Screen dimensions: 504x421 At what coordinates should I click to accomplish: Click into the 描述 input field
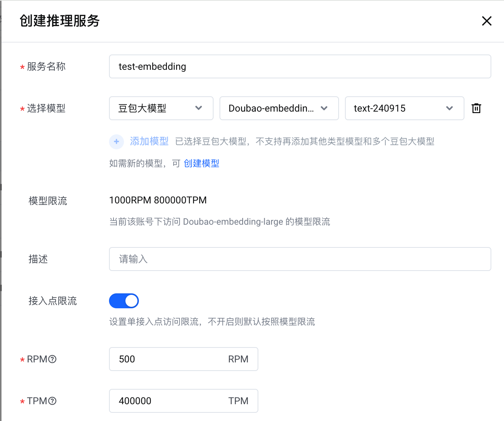pyautogui.click(x=300, y=259)
